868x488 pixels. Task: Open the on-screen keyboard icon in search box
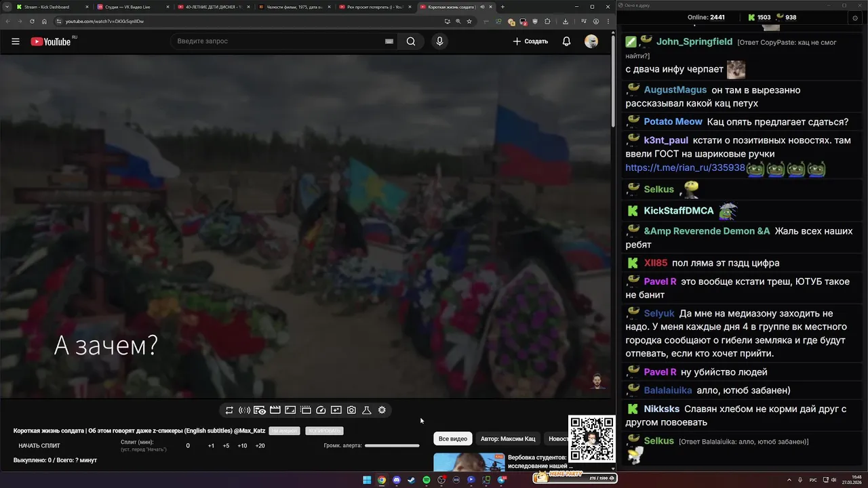pos(389,41)
